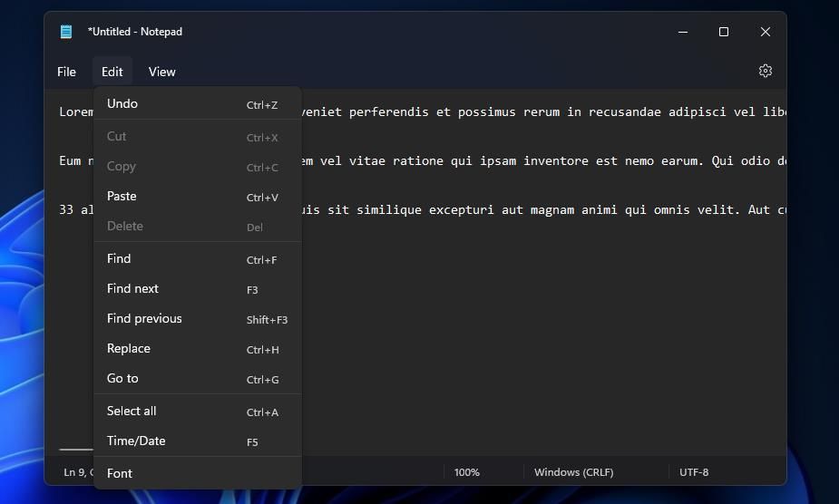839x504 pixels.
Task: Open the View menu
Action: pyautogui.click(x=161, y=72)
